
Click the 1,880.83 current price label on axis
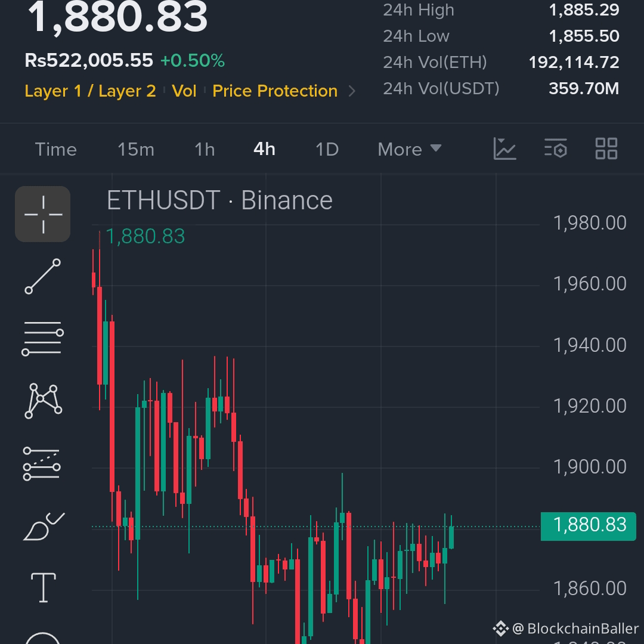[x=588, y=526]
